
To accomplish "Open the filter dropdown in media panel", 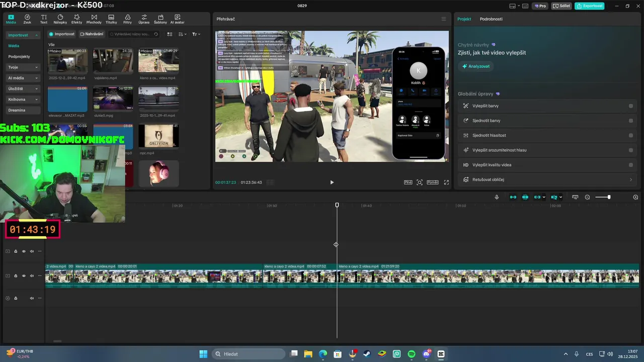I will click(196, 34).
